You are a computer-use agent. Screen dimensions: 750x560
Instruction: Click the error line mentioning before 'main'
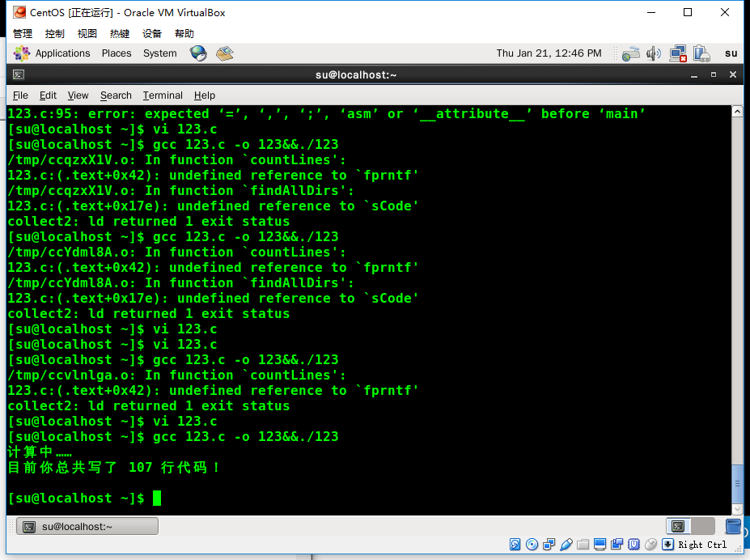tap(326, 114)
